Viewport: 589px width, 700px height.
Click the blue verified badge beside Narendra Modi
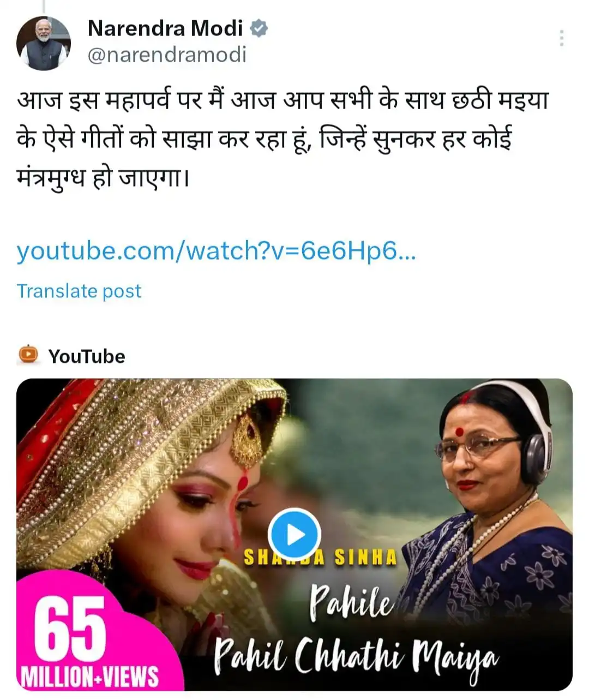click(x=259, y=28)
